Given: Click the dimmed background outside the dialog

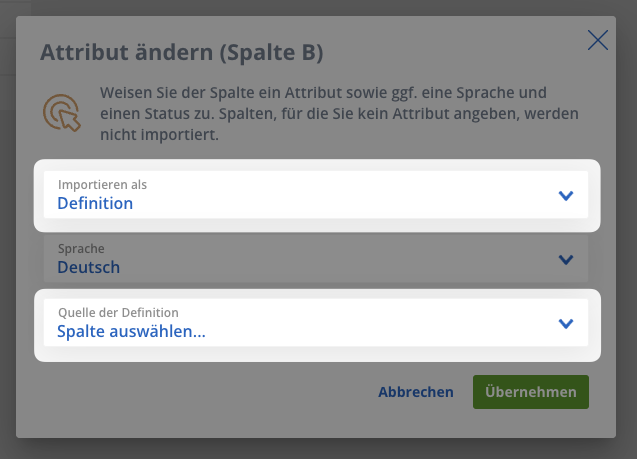Looking at the screenshot, I should pos(317,449).
